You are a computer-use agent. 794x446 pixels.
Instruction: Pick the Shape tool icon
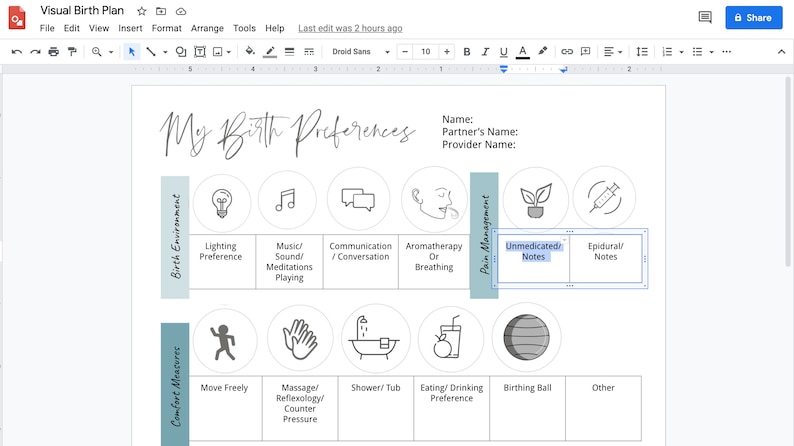(181, 52)
